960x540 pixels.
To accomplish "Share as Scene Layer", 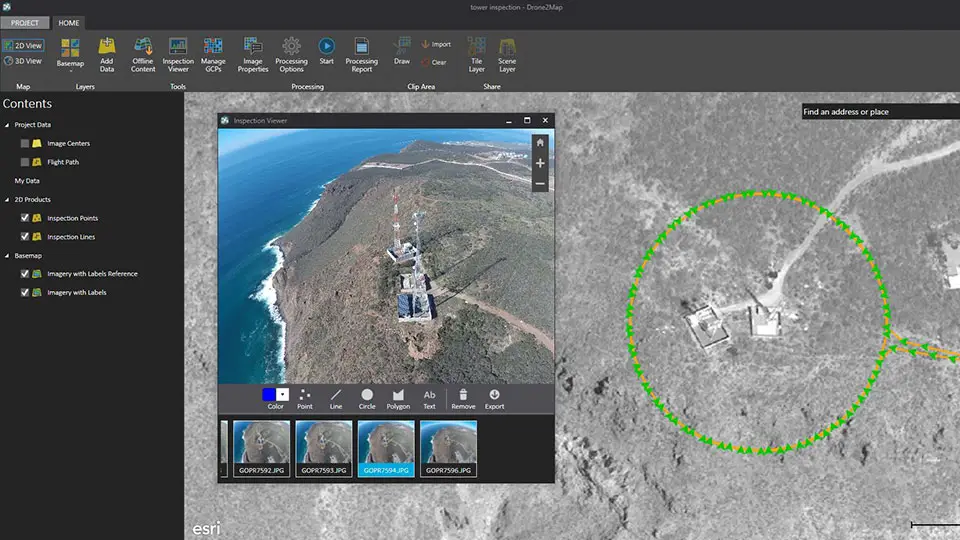I will pyautogui.click(x=507, y=54).
